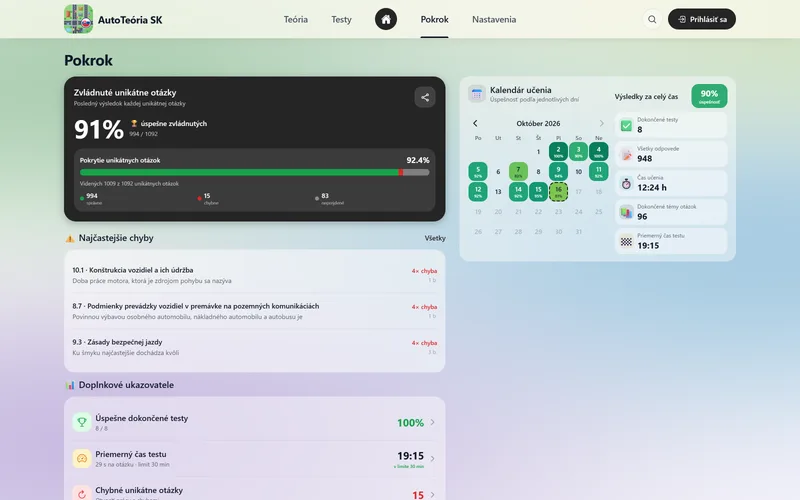Click the 100% successful tests value
The height and width of the screenshot is (500, 800).
pyautogui.click(x=410, y=422)
